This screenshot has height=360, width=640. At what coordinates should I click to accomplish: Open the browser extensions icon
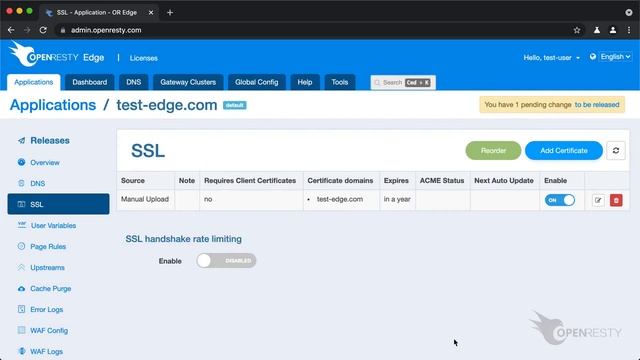pos(597,30)
